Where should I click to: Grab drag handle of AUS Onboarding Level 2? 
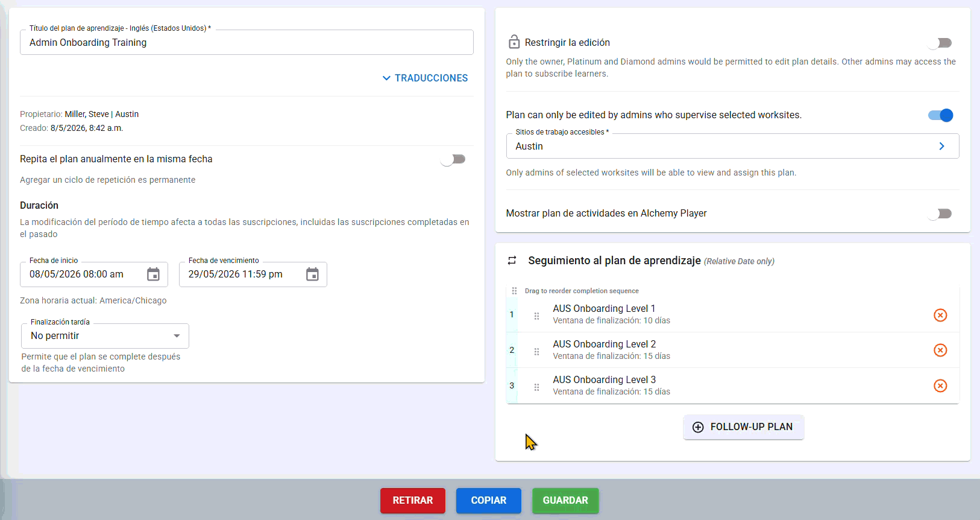click(536, 351)
